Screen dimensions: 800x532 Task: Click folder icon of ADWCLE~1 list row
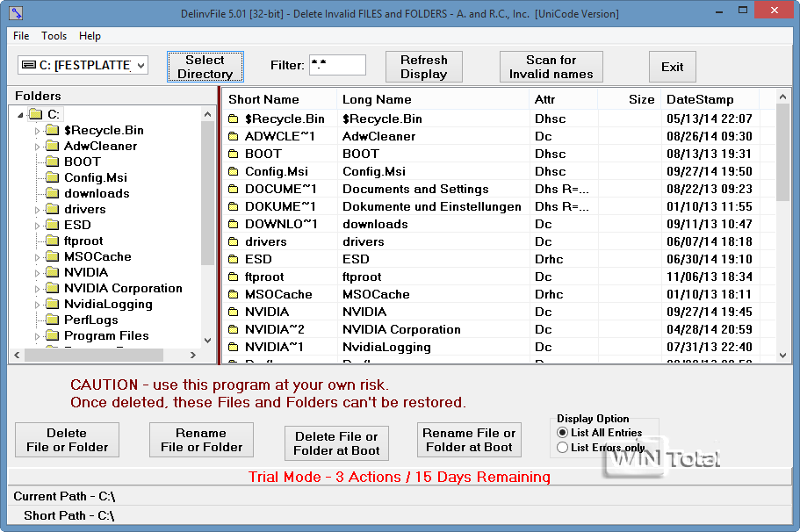(x=234, y=136)
